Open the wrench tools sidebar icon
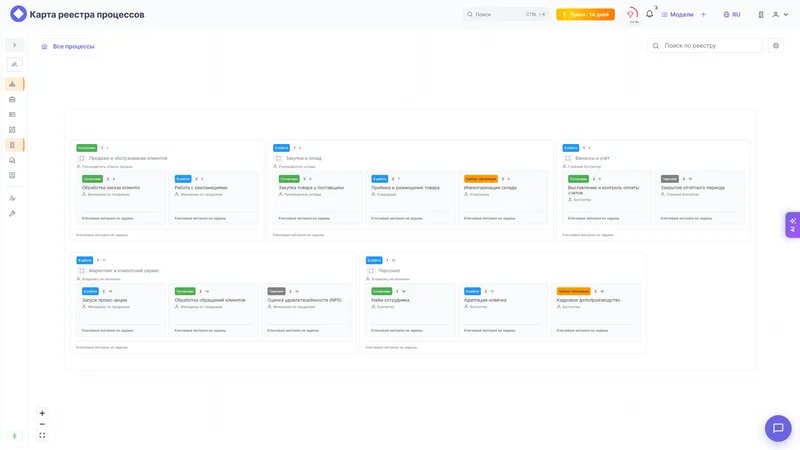The width and height of the screenshot is (800, 450). point(12,214)
